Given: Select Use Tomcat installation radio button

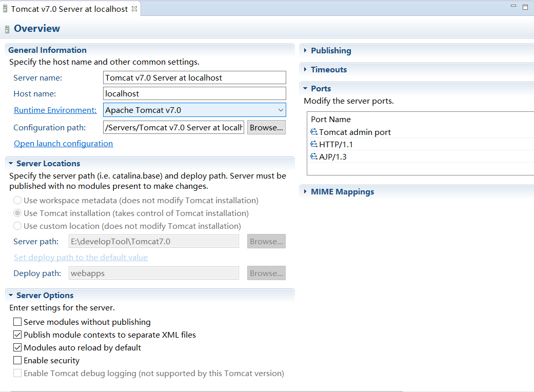Looking at the screenshot, I should (17, 213).
